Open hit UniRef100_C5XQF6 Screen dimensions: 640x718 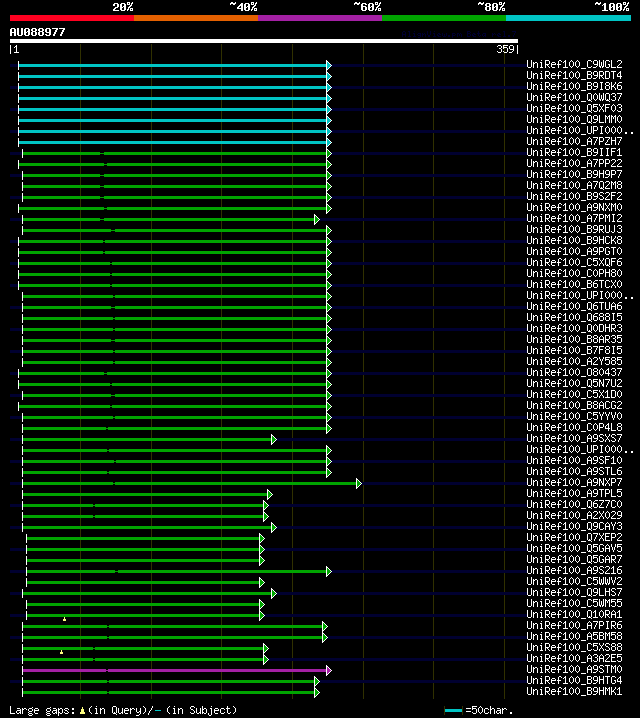pos(574,262)
